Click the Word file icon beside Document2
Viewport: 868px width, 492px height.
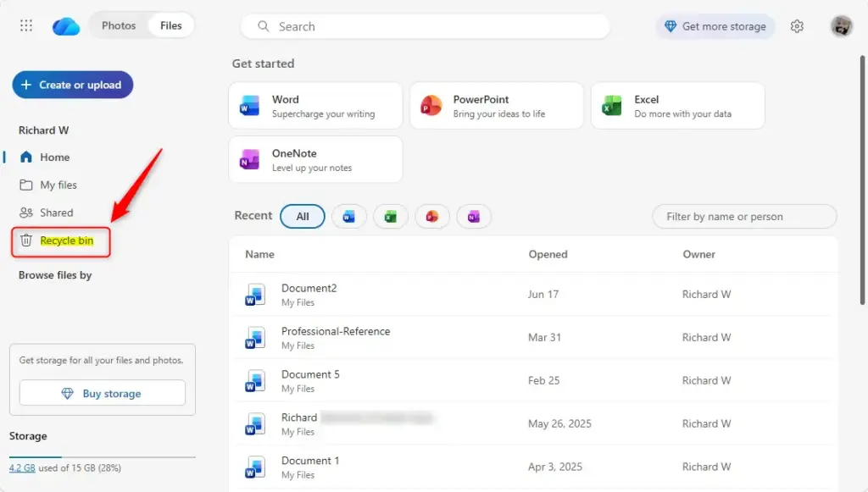255,295
